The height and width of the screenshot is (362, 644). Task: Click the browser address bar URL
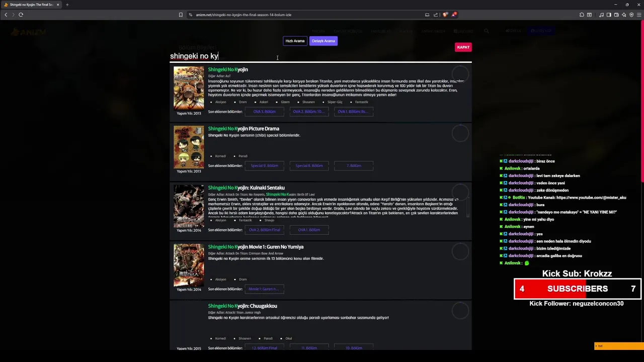244,15
